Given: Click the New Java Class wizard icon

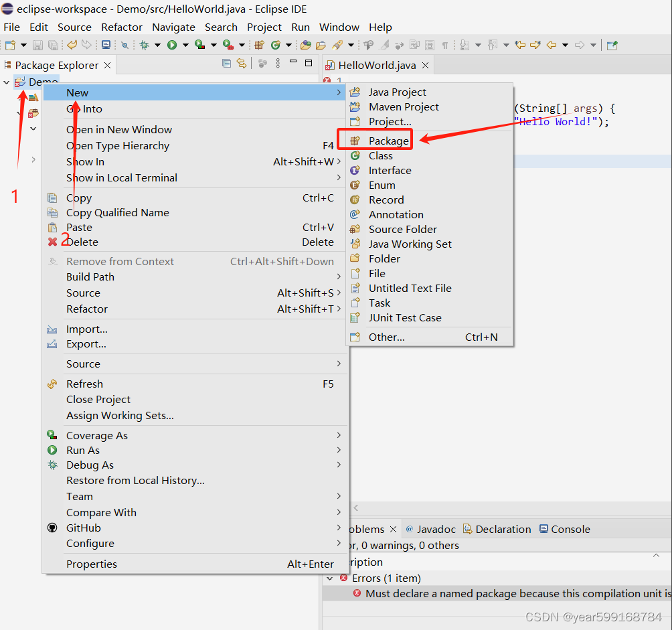Looking at the screenshot, I should coord(276,45).
